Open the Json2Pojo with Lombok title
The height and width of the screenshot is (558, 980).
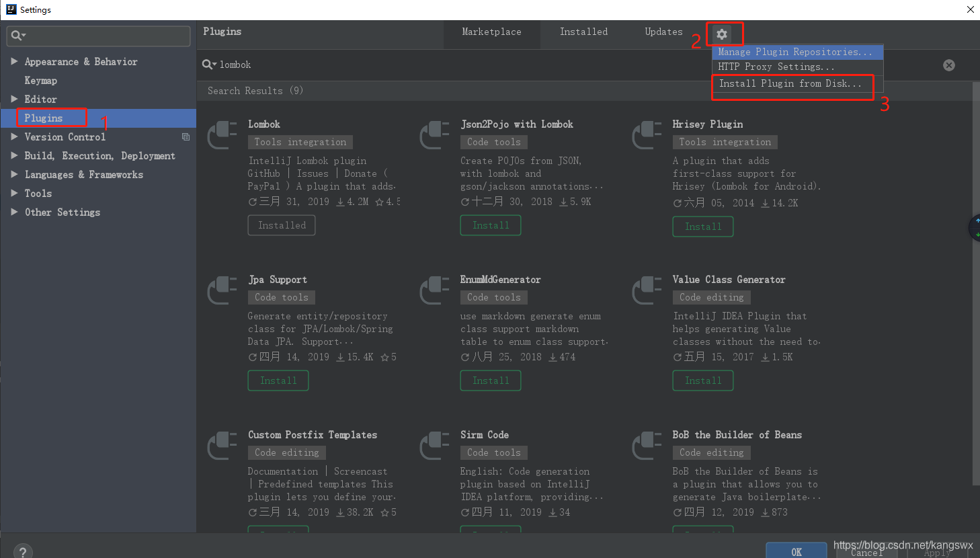click(x=517, y=124)
